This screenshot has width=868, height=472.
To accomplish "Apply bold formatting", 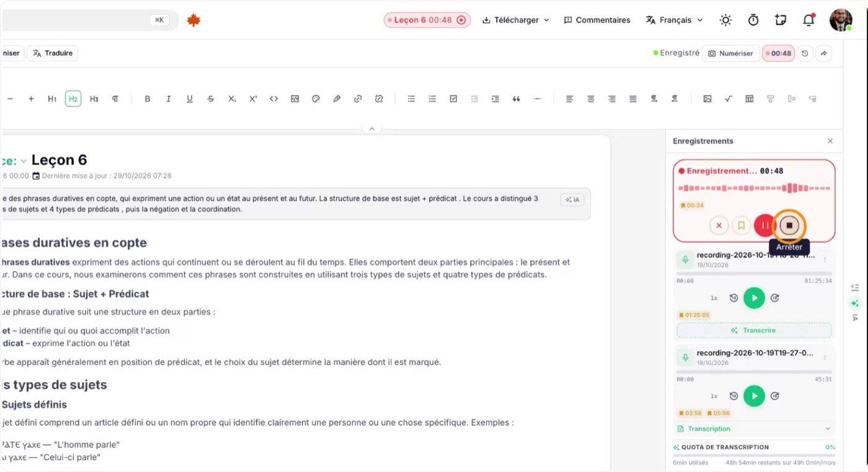I will (x=148, y=99).
